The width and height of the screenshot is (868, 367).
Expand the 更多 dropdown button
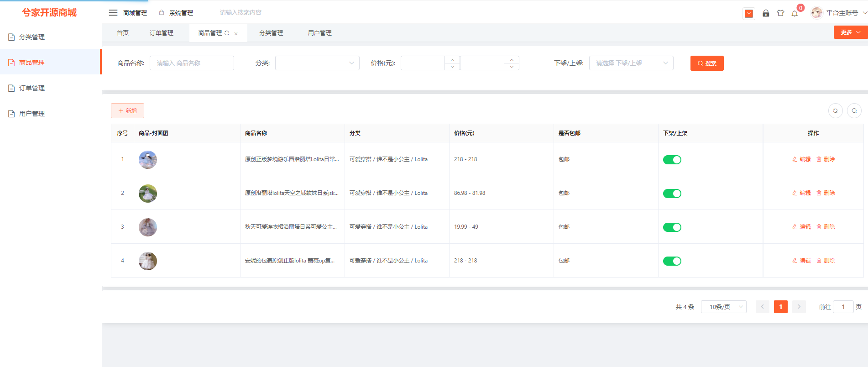851,32
